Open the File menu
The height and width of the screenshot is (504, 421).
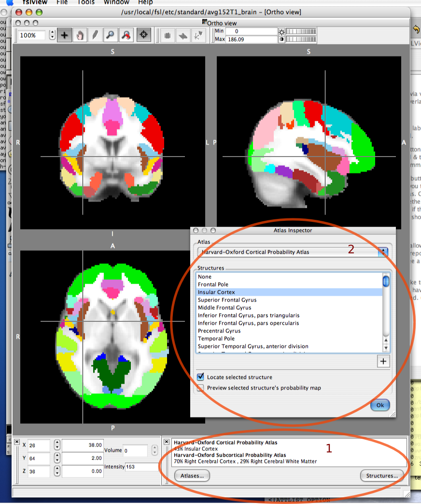62,2
